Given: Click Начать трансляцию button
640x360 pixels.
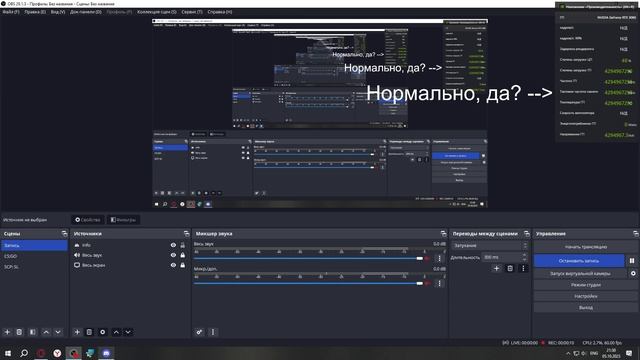Looking at the screenshot, I should tap(586, 247).
